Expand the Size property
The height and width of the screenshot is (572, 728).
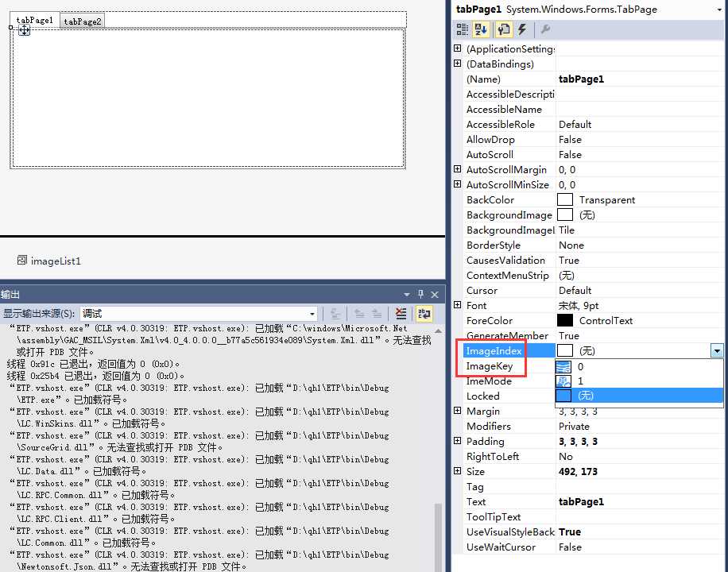pyautogui.click(x=457, y=471)
